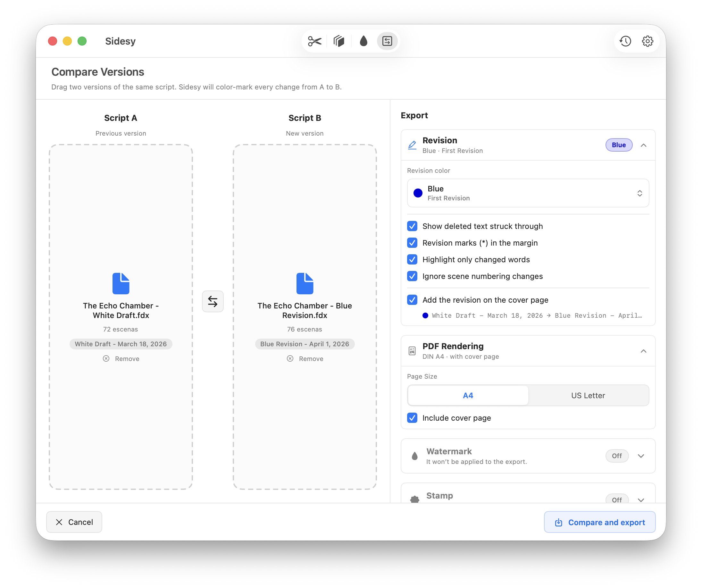Click the Watermark section title
702x588 pixels.
click(449, 452)
